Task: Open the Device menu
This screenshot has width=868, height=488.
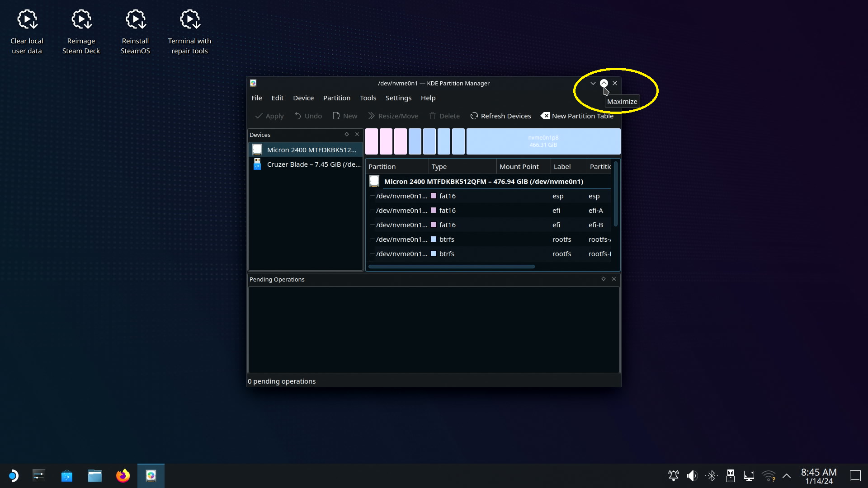Action: [303, 98]
